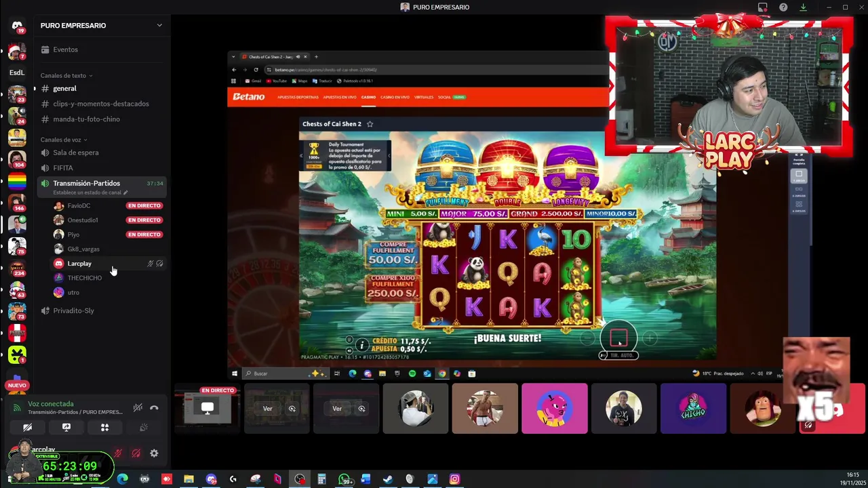Select Buzz Lightyear avatar participant tile
Screen dimensions: 868x488
click(x=763, y=409)
